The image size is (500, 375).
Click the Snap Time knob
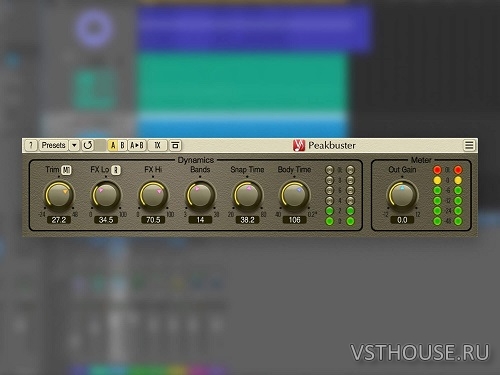[x=247, y=195]
